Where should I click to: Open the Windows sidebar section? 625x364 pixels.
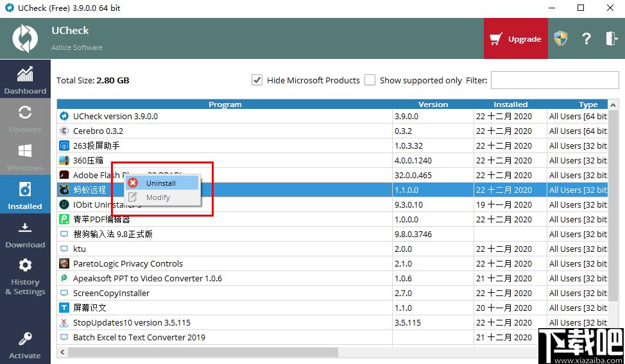click(25, 156)
